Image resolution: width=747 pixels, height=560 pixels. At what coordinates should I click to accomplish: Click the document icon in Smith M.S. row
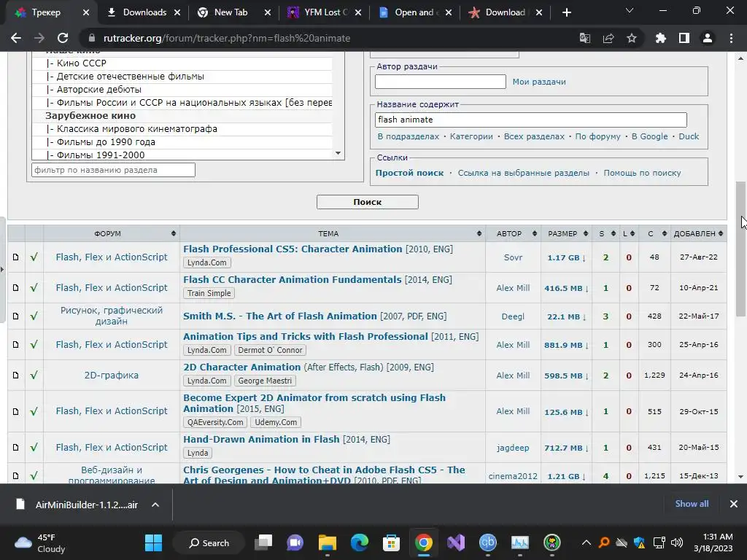pos(16,316)
